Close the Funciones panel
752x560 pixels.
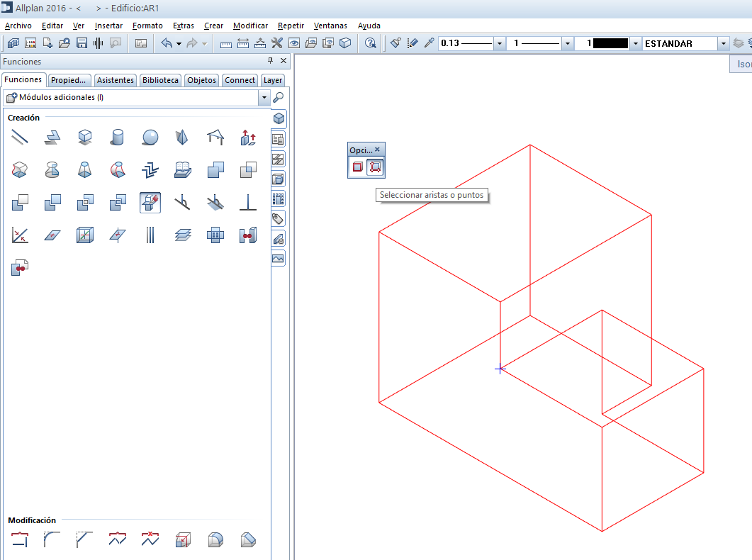point(284,60)
